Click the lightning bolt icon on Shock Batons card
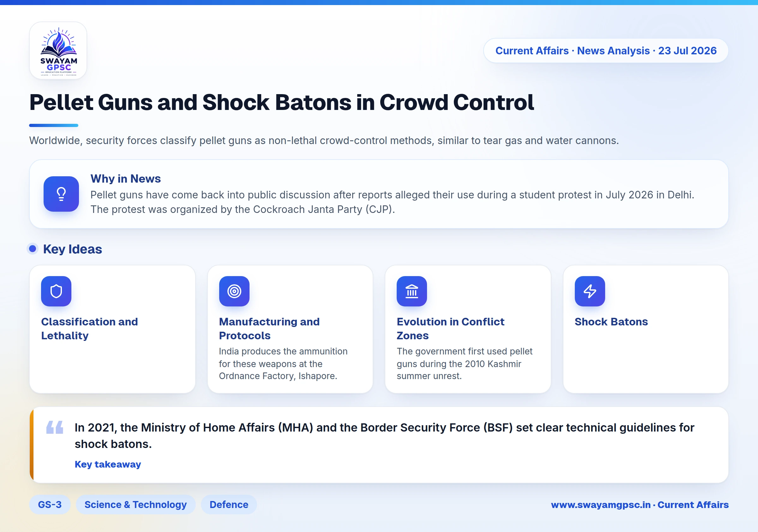Image resolution: width=758 pixels, height=532 pixels. click(590, 291)
